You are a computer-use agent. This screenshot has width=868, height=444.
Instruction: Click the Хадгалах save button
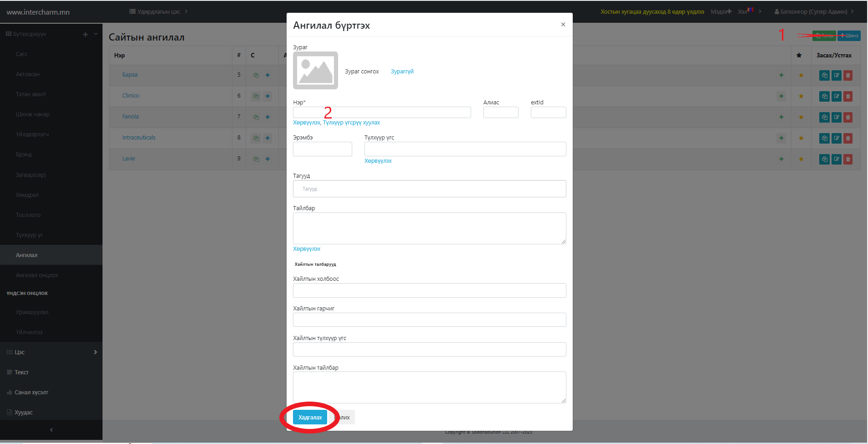coord(310,417)
